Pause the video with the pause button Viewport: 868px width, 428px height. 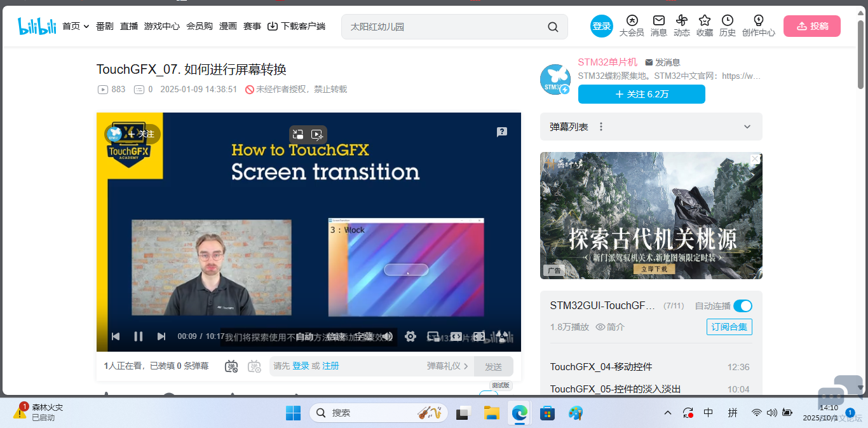pos(138,336)
